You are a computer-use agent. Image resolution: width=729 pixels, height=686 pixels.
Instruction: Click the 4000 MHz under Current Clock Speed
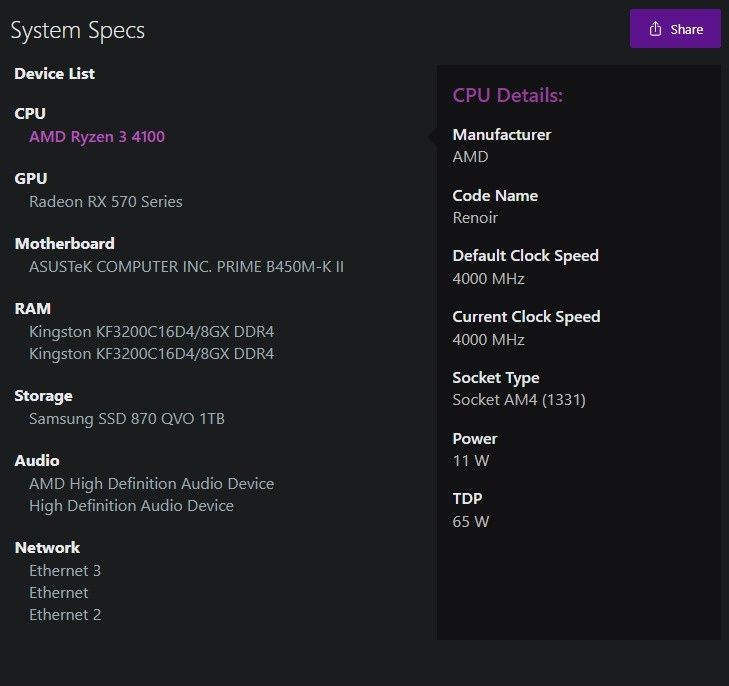pyautogui.click(x=489, y=340)
